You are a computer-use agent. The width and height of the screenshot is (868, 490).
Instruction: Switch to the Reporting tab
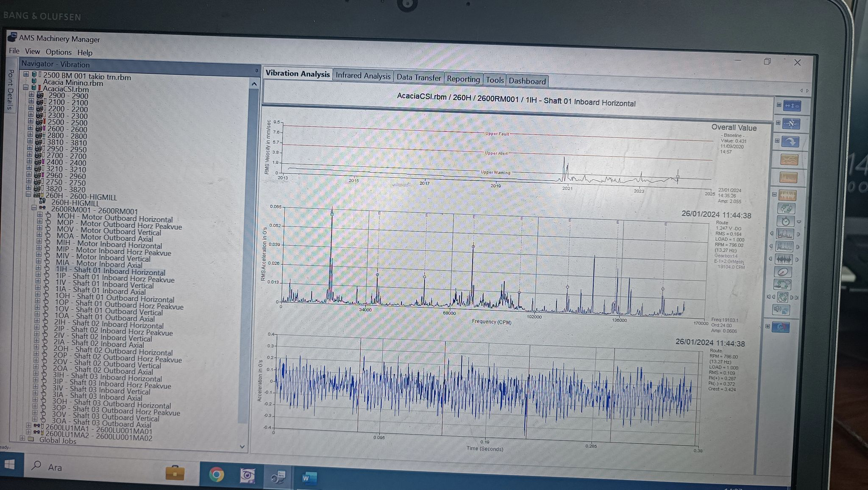point(463,79)
